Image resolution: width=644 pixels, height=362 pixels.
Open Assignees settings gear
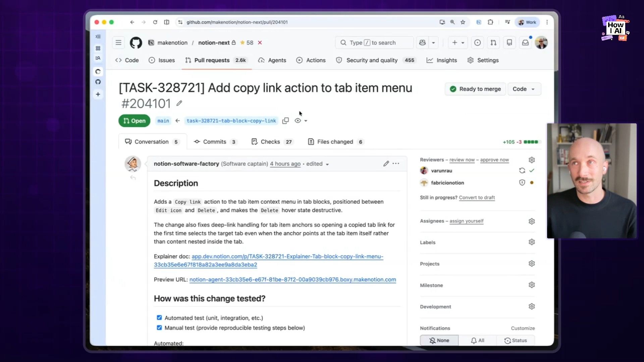(x=532, y=221)
